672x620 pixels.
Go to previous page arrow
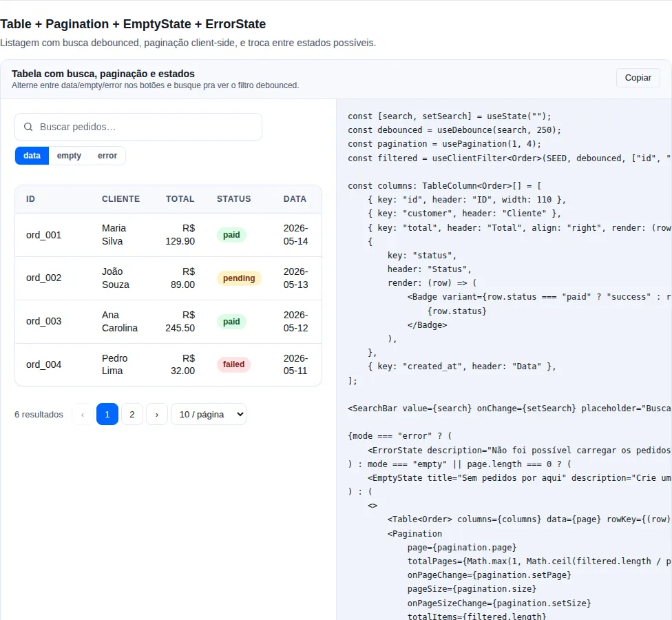point(83,414)
